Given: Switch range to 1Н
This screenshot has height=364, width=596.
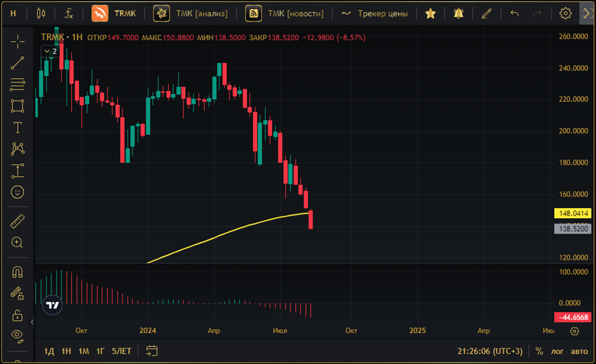Looking at the screenshot, I should click(66, 351).
